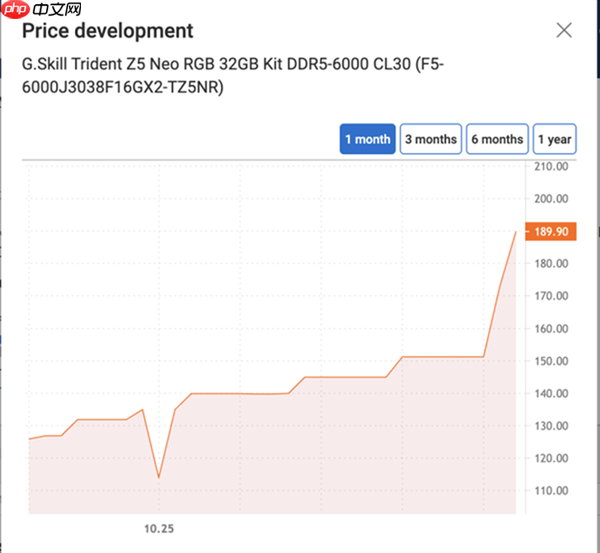Click the 200.00 y-axis label
Screen dimensions: 600x553
tap(552, 199)
